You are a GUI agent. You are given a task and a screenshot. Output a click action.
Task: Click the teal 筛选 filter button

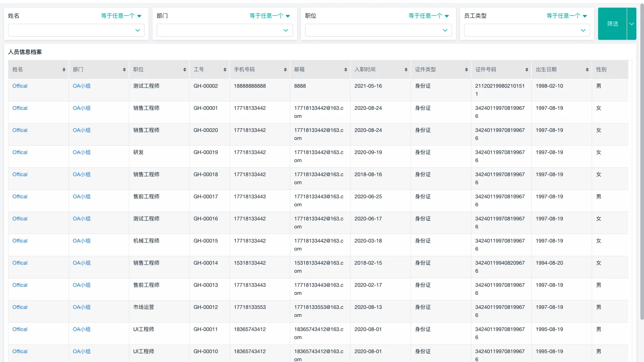pos(612,24)
